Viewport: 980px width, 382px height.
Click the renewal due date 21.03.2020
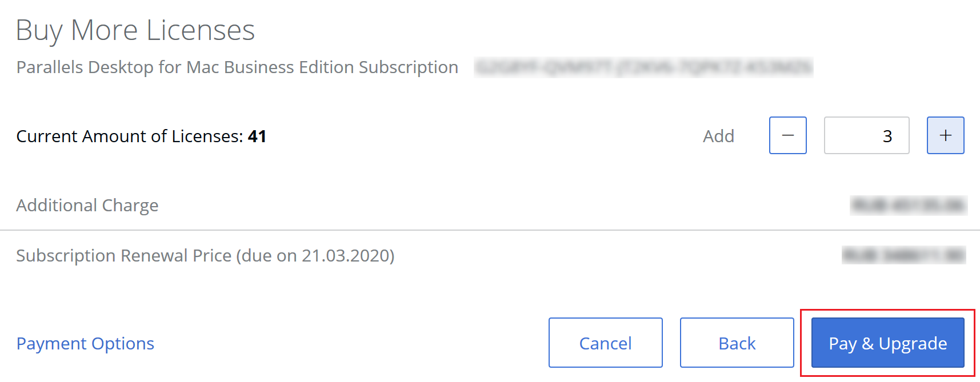[x=345, y=256]
